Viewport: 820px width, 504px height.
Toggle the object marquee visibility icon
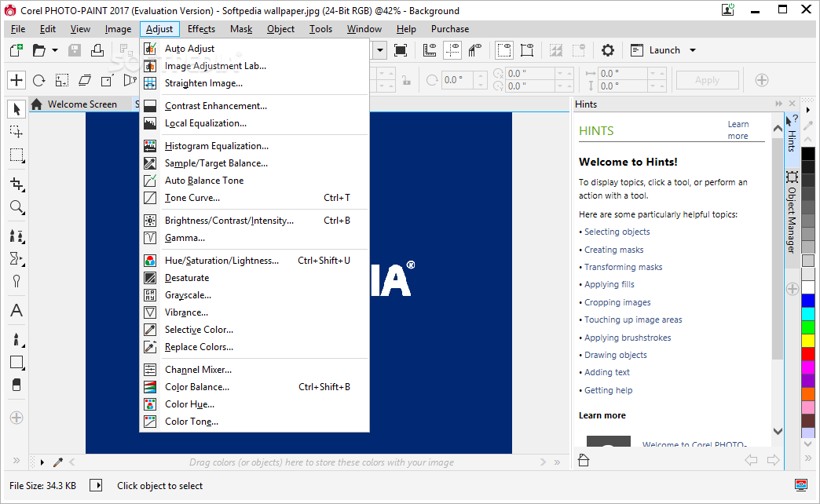tap(527, 50)
